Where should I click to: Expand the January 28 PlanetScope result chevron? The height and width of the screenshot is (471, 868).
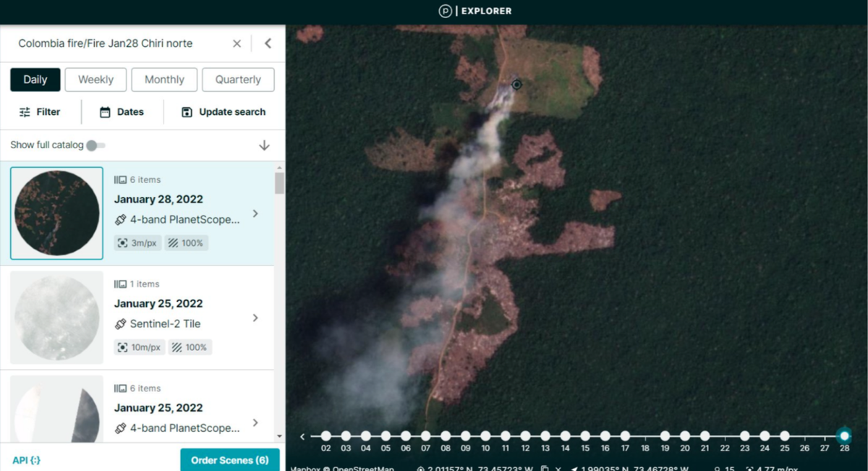tap(255, 213)
